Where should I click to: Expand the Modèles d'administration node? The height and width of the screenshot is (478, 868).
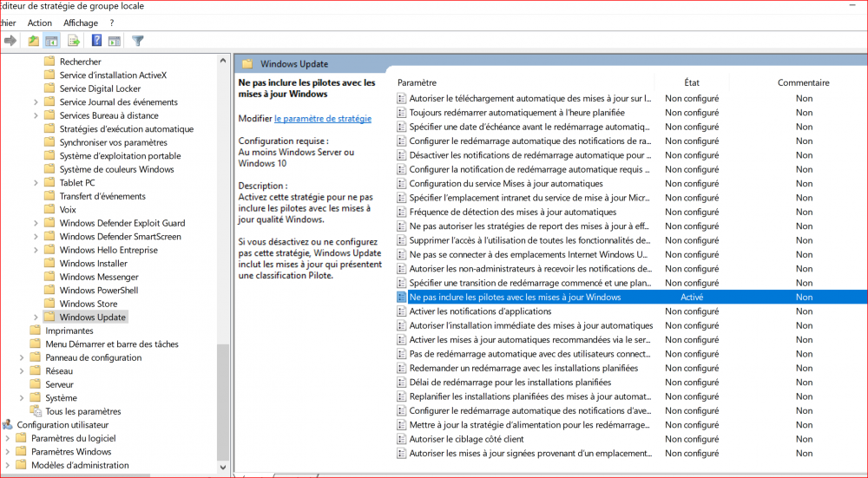pos(8,465)
